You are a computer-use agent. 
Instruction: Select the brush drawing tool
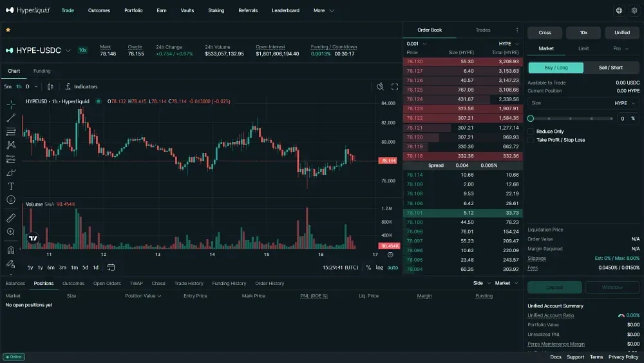pyautogui.click(x=11, y=173)
